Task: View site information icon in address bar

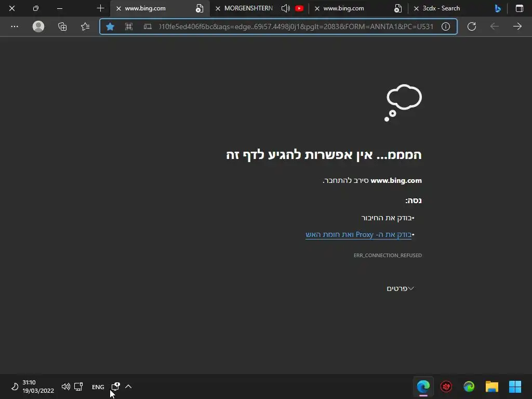Action: point(445,26)
